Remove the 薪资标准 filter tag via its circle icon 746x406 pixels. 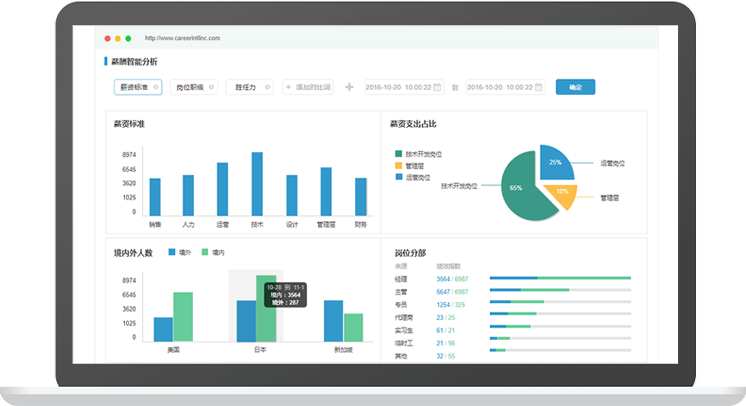point(155,87)
